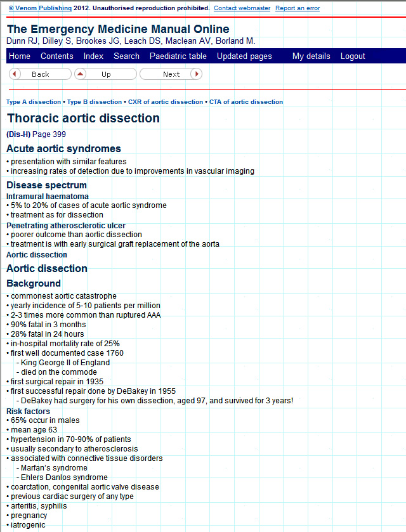This screenshot has width=406, height=532.
Task: Click the Disease spectrum heading
Action: pyautogui.click(x=46, y=185)
